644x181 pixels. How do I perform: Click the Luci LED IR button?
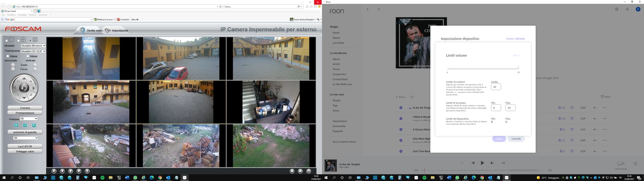coord(25,146)
